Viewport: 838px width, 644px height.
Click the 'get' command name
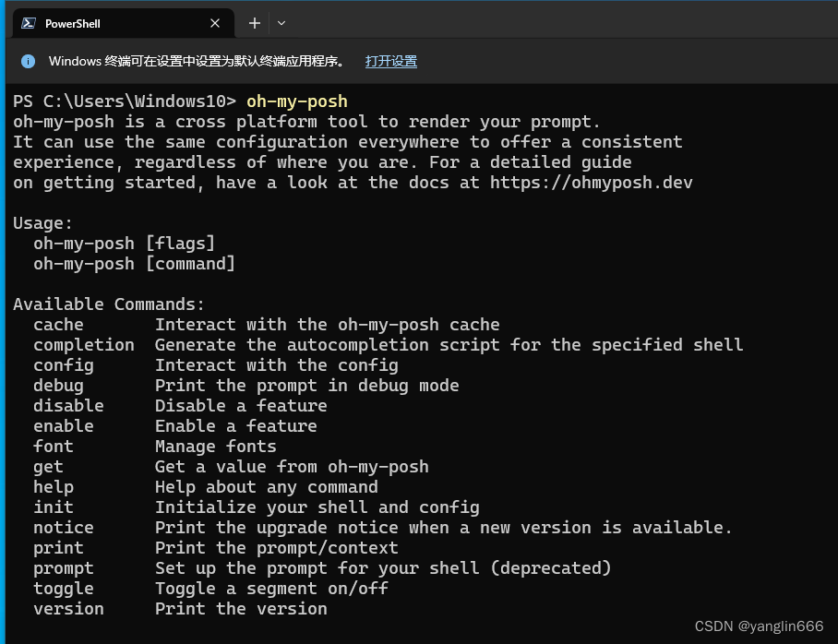coord(48,467)
